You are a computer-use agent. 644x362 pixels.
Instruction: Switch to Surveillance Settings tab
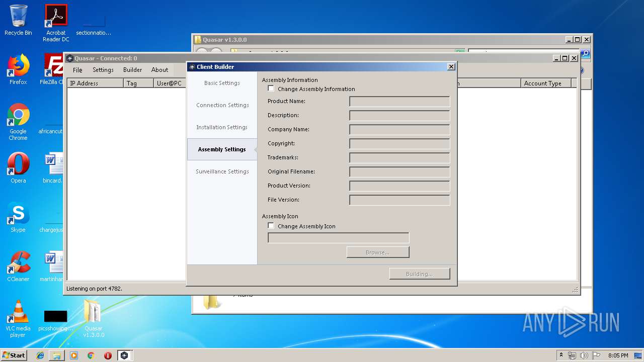(222, 171)
